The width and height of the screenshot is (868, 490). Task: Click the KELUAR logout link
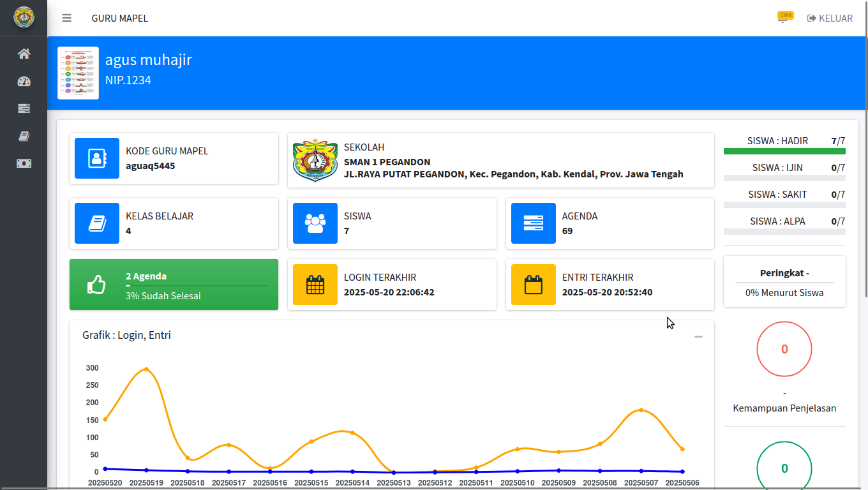point(830,18)
